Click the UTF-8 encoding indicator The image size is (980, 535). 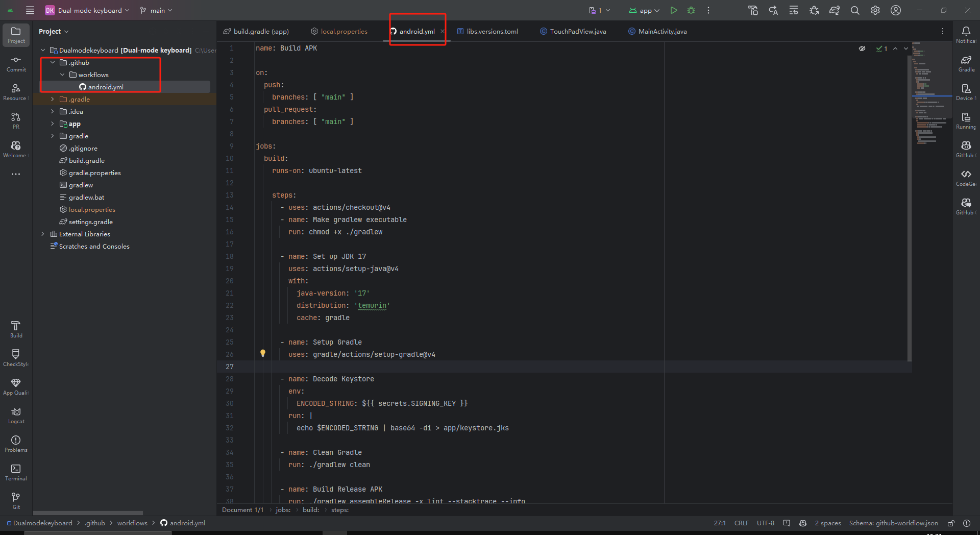(x=765, y=523)
